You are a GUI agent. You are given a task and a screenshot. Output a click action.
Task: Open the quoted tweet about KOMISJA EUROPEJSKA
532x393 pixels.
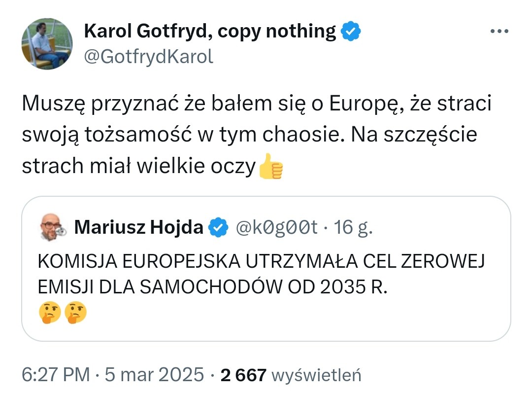point(266,269)
